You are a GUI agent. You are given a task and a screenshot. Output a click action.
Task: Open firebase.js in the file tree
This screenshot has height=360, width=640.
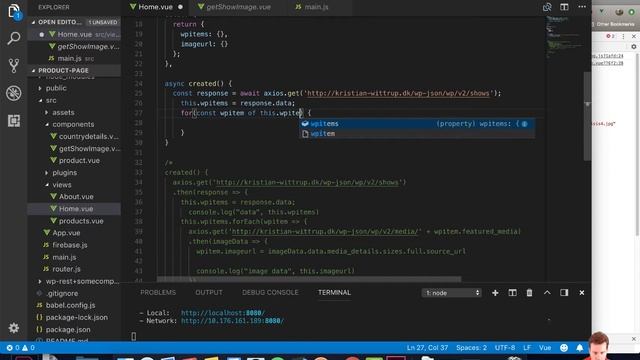click(69, 245)
